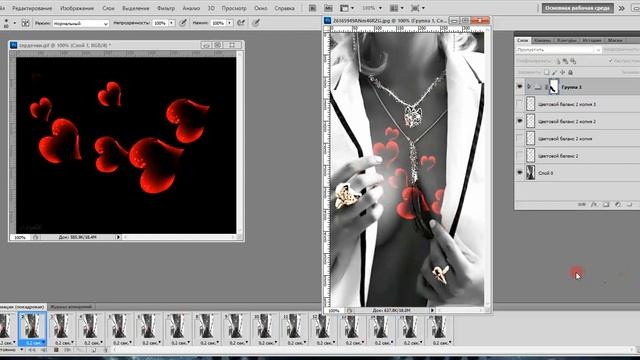
Task: Show layer Цветовой баланс 2 копия 3
Action: pos(520,104)
